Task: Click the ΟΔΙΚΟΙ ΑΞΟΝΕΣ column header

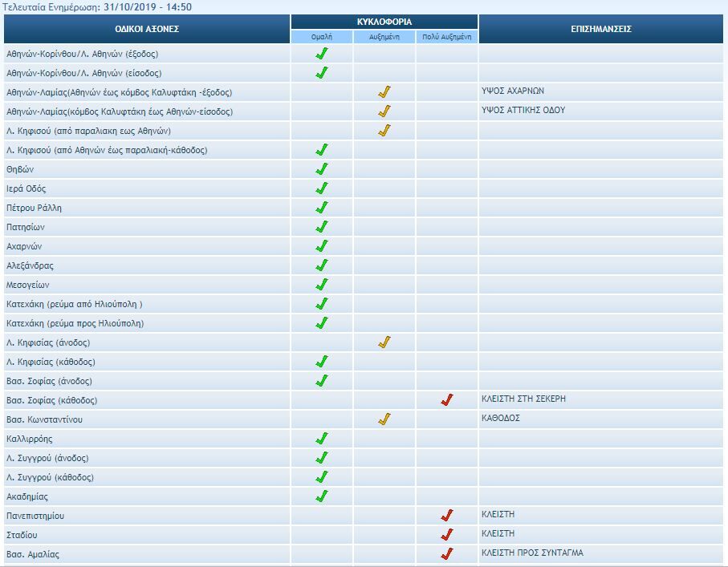Action: (147, 29)
